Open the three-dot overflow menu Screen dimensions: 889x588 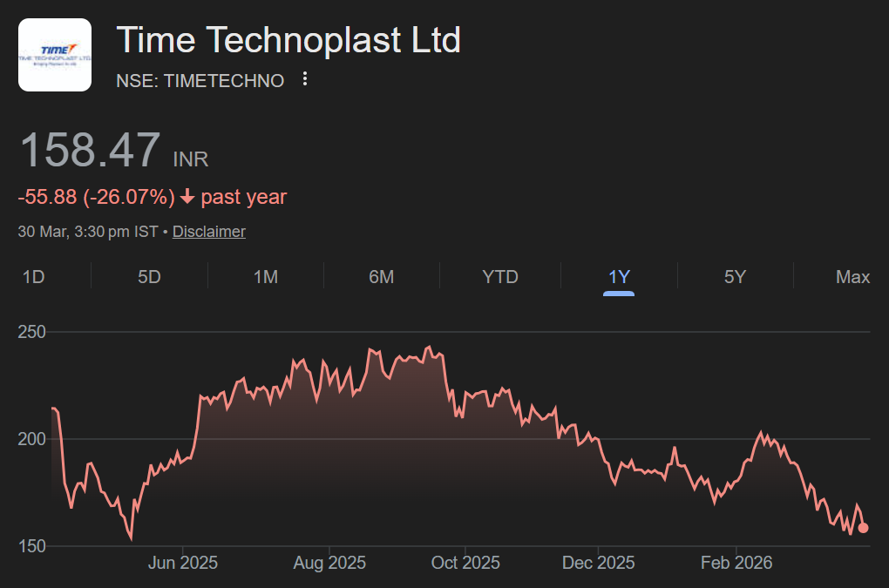[x=303, y=79]
